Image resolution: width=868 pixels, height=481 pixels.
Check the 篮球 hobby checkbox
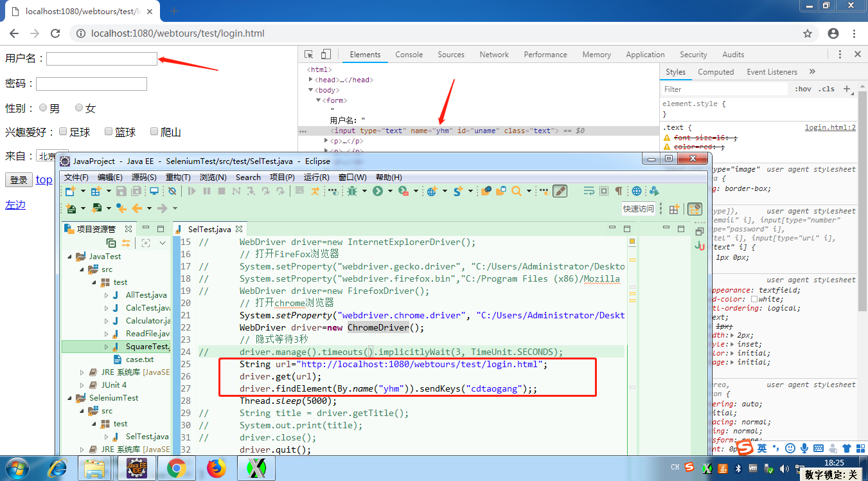109,132
